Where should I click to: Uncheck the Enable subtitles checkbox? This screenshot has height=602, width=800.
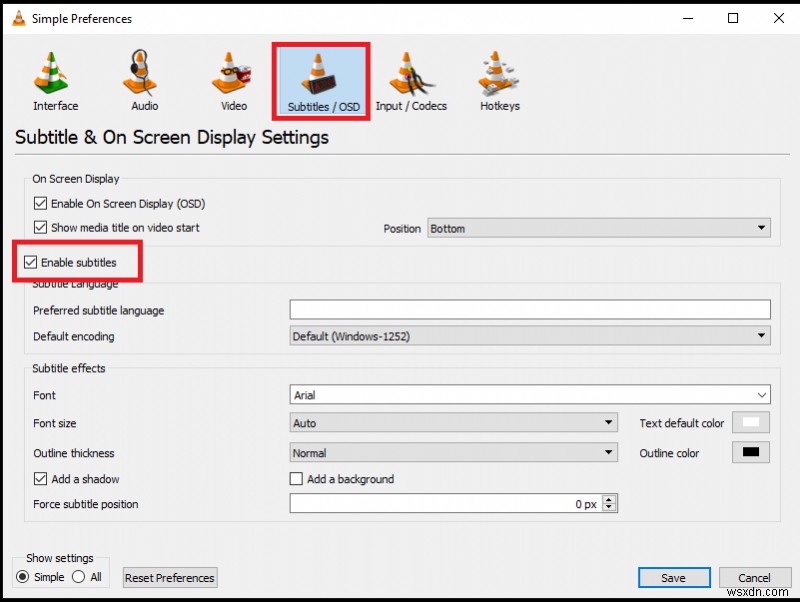click(x=30, y=262)
